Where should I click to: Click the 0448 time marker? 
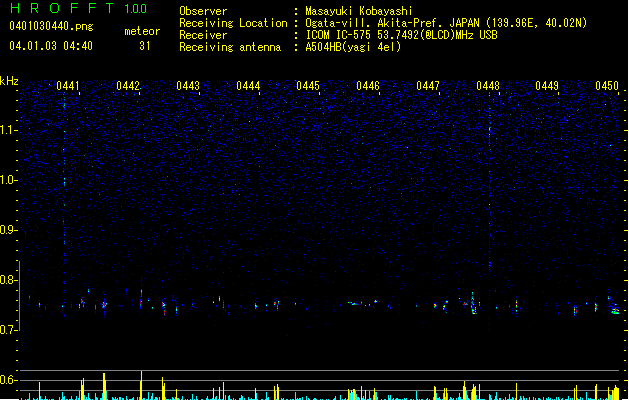point(488,86)
